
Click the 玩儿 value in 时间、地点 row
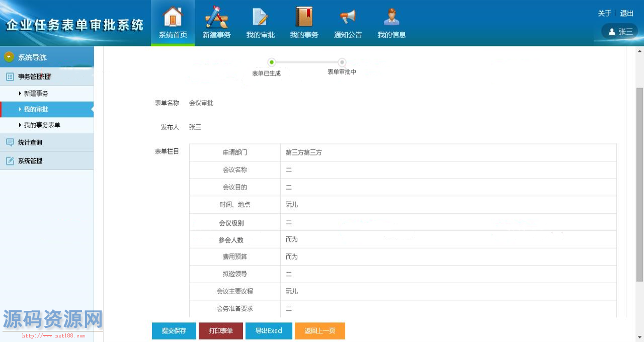pos(292,205)
